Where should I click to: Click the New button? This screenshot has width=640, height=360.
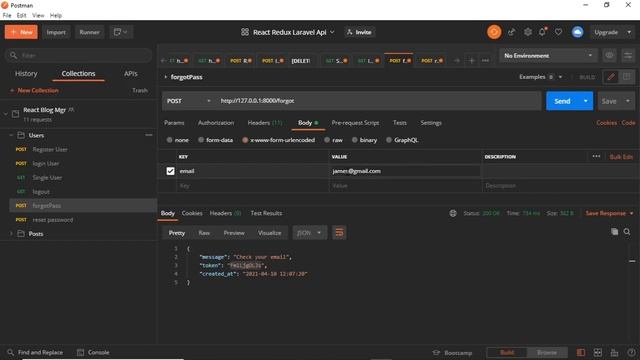click(x=21, y=32)
